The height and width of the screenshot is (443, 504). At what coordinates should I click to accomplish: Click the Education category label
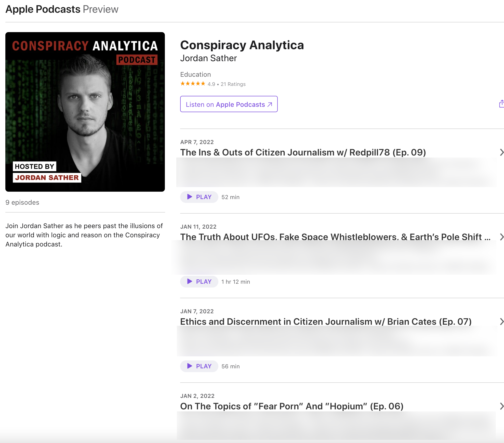click(x=195, y=74)
